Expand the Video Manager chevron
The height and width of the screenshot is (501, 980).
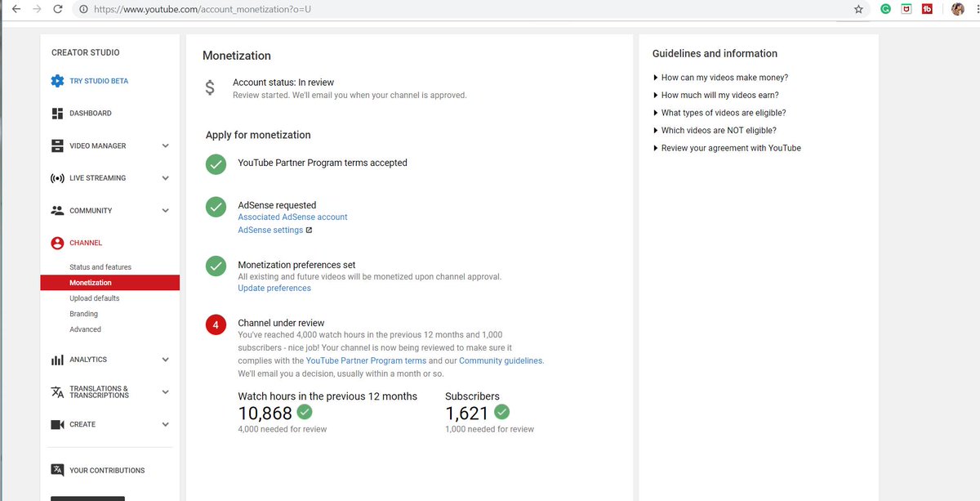tap(165, 145)
